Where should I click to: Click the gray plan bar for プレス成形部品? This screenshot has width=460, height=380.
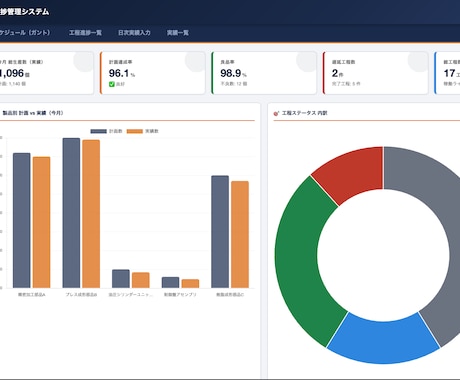(x=71, y=213)
